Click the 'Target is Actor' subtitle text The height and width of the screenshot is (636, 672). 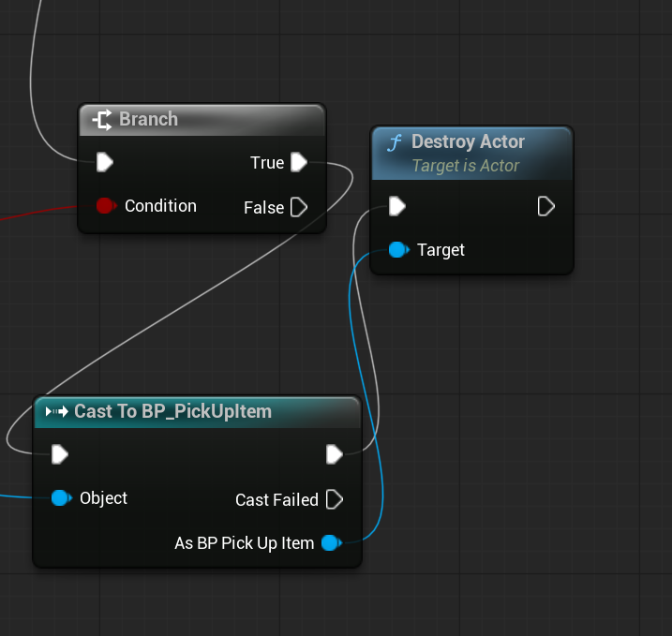(x=466, y=166)
